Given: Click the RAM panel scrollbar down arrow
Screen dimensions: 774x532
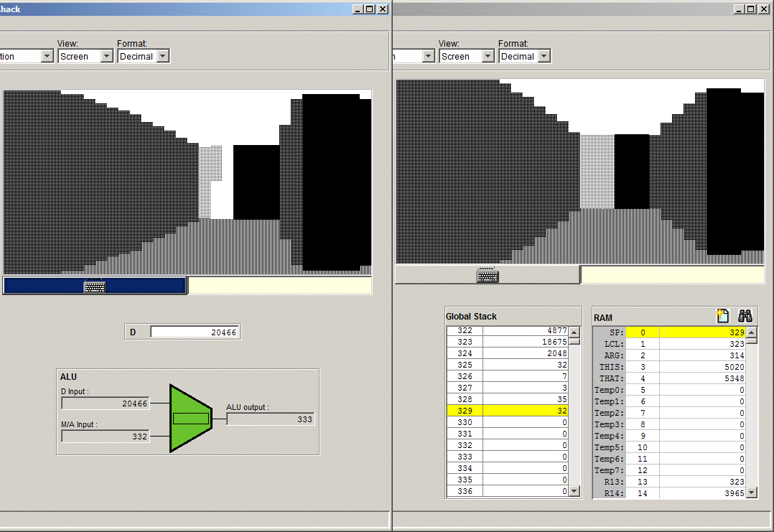Looking at the screenshot, I should pos(752,493).
